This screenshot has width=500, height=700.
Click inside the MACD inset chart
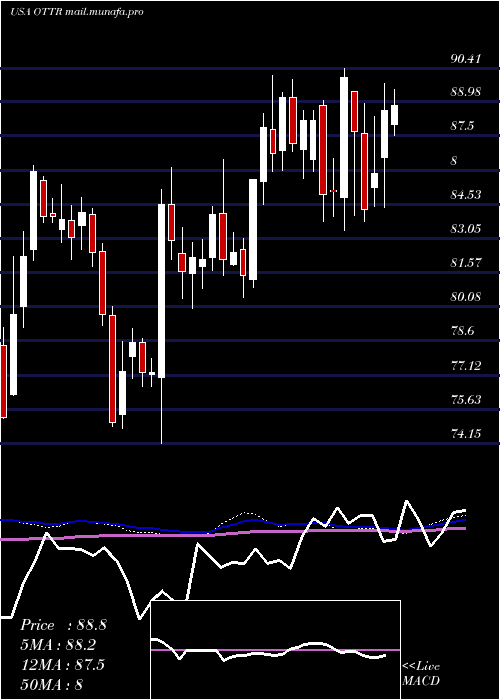276,650
